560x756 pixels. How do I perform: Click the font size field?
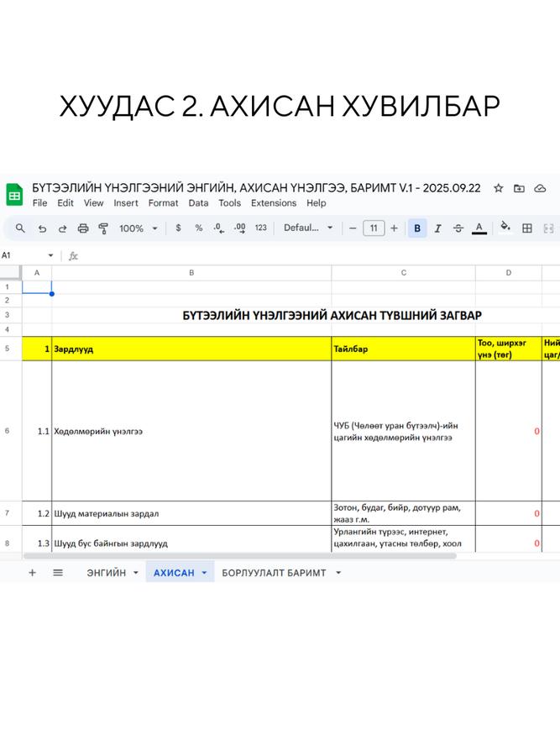coord(374,228)
